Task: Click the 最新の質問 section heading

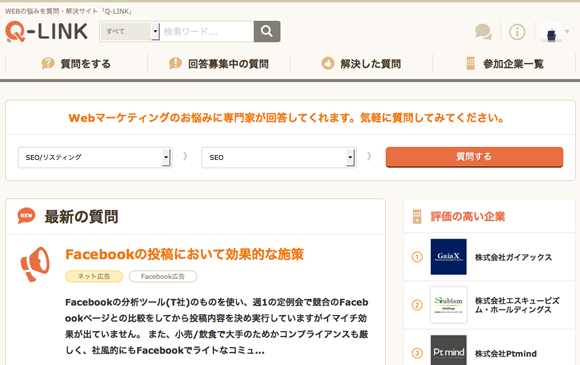Action: pyautogui.click(x=81, y=217)
